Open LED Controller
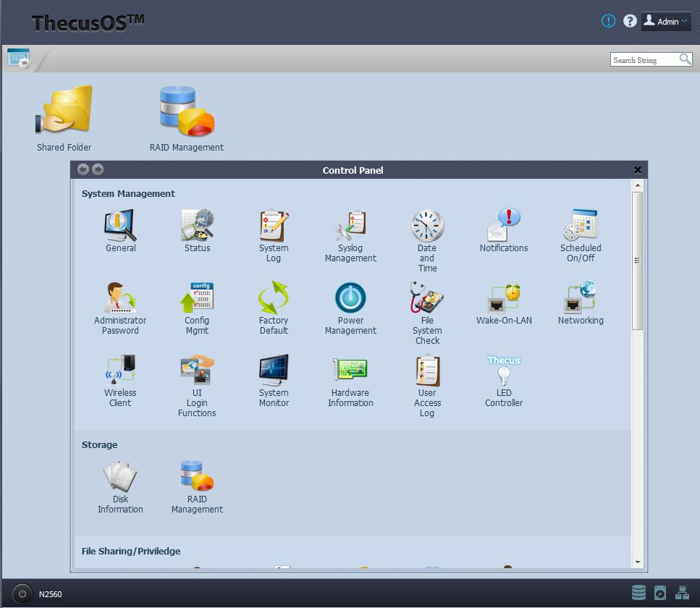The image size is (700, 608). coord(504,380)
